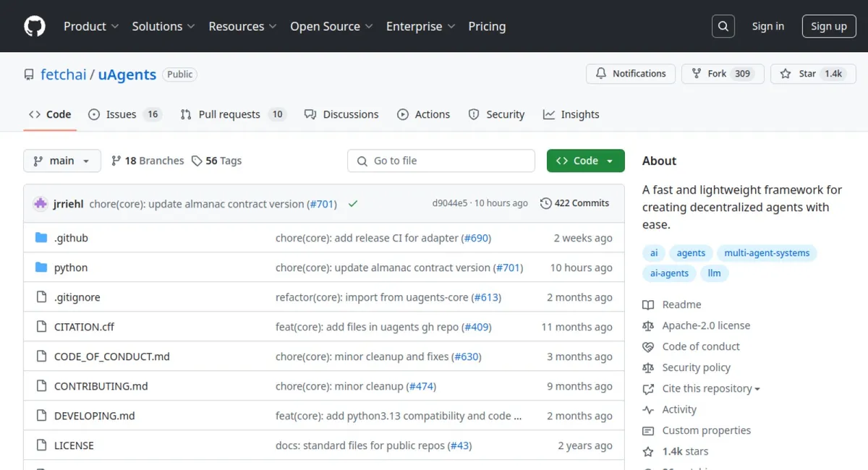The height and width of the screenshot is (470, 868).
Task: Click the Custom properties icon
Action: 648,430
